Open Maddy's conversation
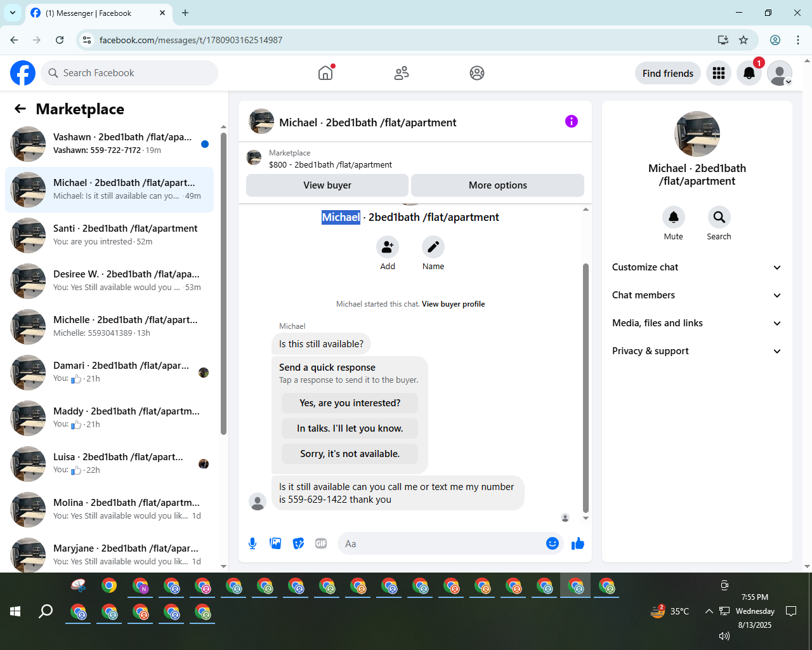This screenshot has height=650, width=812. coord(109,418)
